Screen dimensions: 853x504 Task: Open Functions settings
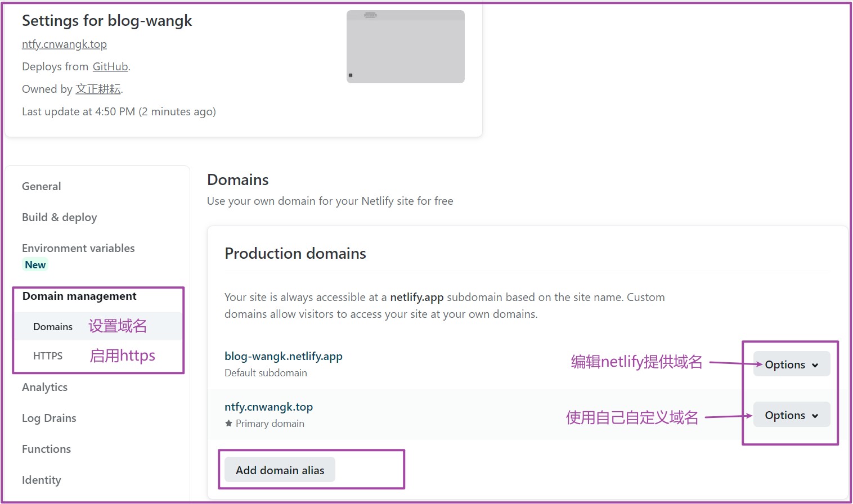[x=47, y=449]
